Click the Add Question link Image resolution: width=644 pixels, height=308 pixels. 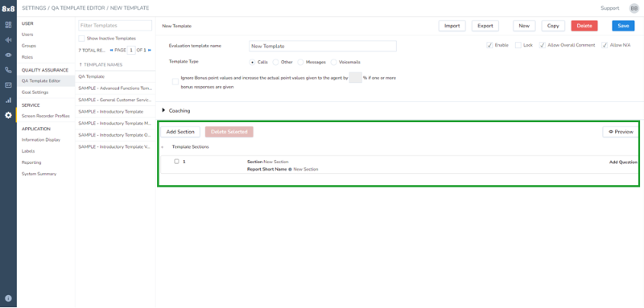click(623, 162)
